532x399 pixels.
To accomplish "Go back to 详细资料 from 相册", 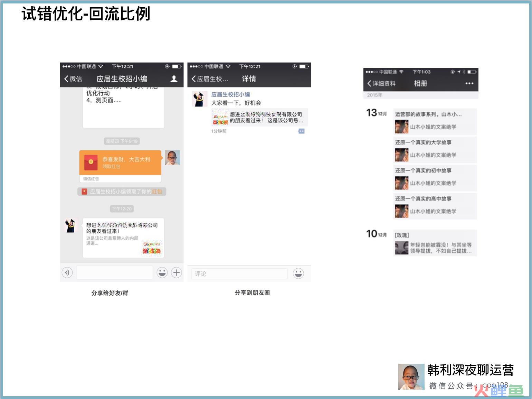I will [381, 83].
